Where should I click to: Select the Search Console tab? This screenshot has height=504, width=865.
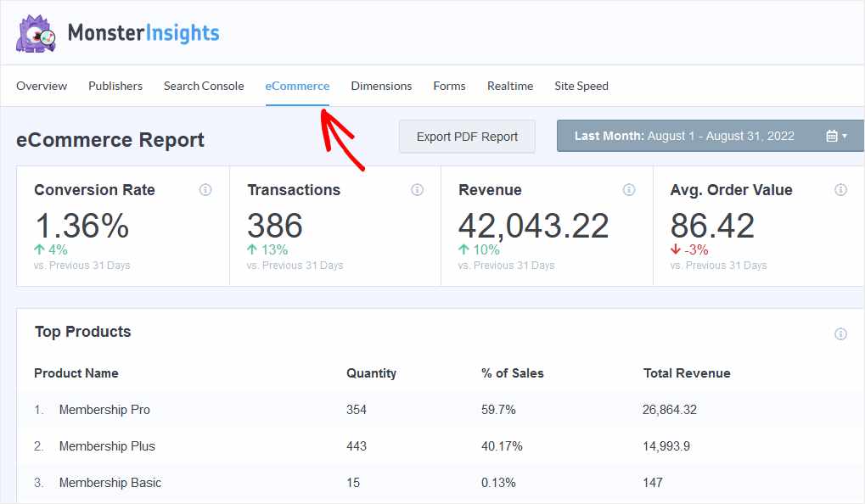coord(203,86)
